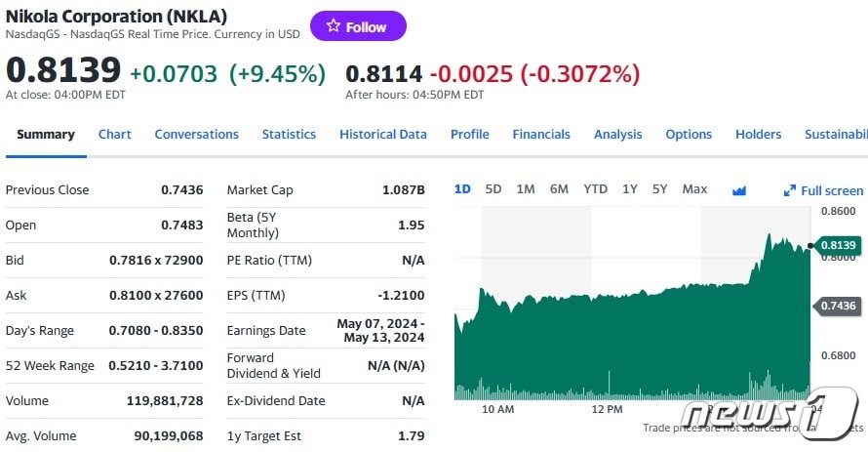Open the Holders tab
Viewport: 868px width, 452px height.
pyautogui.click(x=758, y=135)
